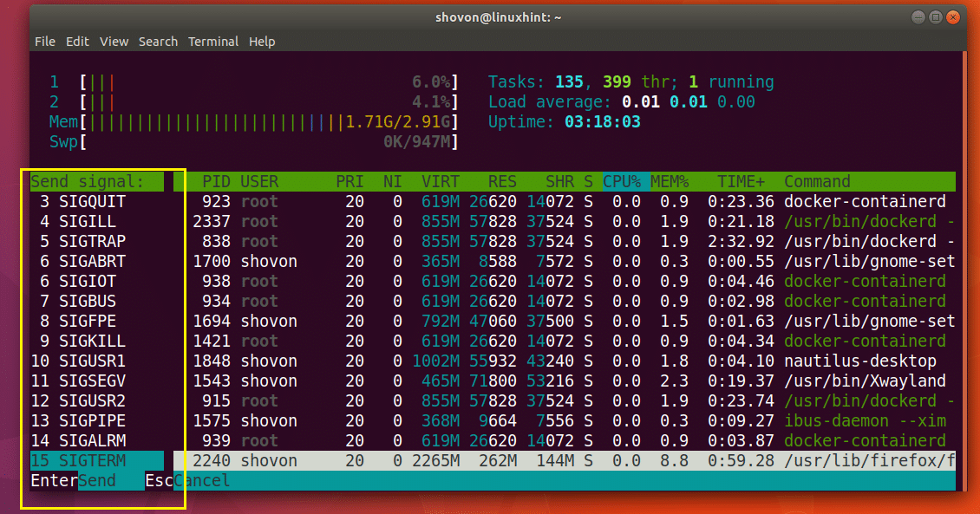Sort by VIRT column header
This screenshot has height=514, width=980.
(x=440, y=182)
